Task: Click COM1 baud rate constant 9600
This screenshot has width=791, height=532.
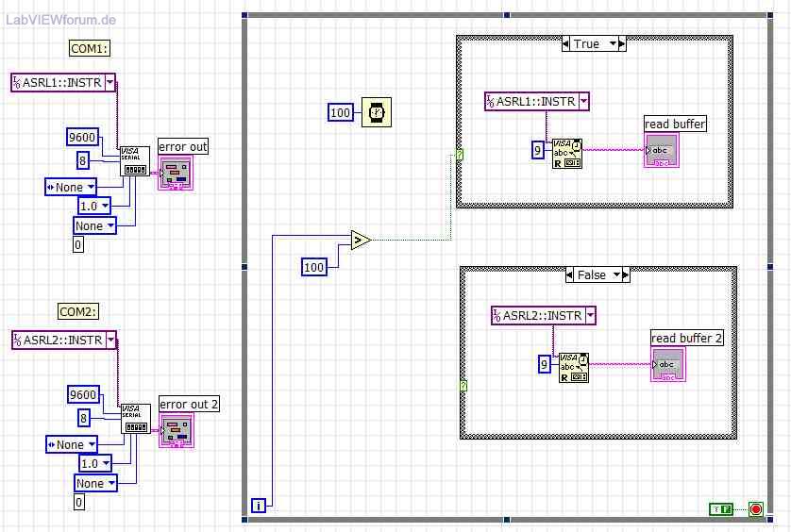Action: point(82,137)
